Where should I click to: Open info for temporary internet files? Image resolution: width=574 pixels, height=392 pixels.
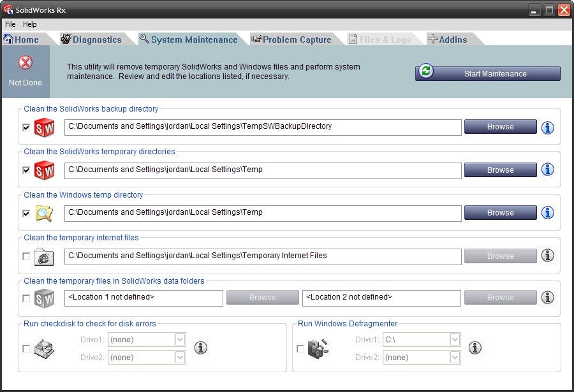[548, 255]
